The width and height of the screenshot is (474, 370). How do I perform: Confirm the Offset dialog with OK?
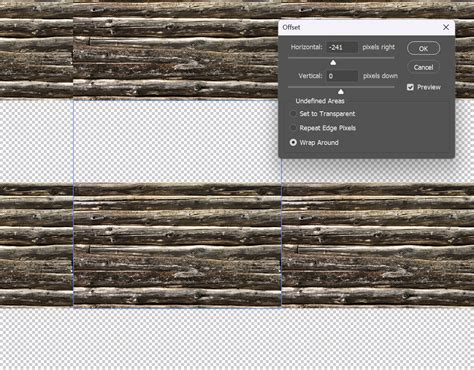point(423,48)
